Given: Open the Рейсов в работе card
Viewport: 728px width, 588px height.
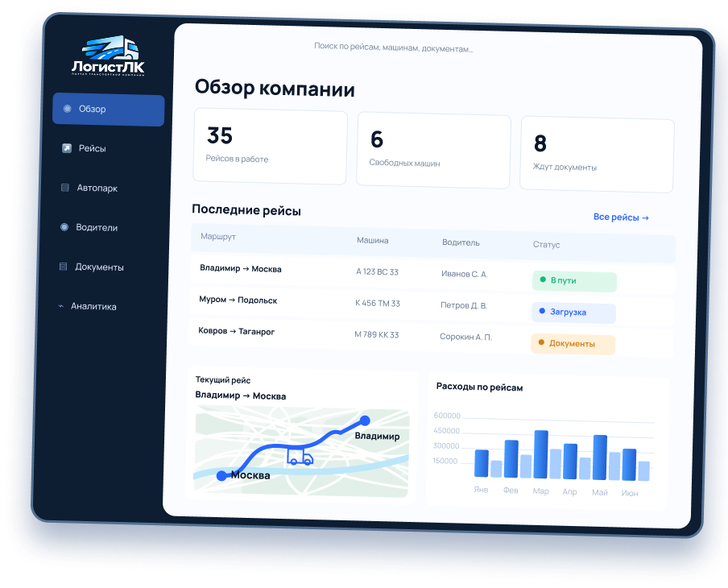Looking at the screenshot, I should click(x=271, y=147).
